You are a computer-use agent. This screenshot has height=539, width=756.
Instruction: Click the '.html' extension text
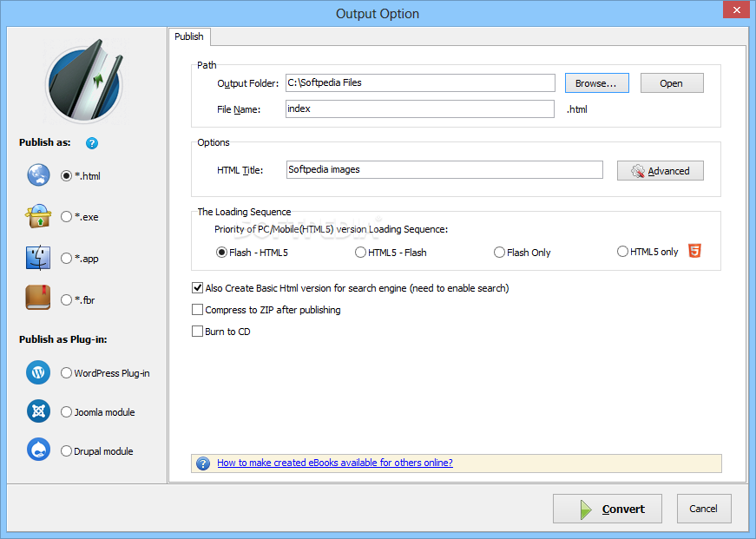pyautogui.click(x=576, y=109)
